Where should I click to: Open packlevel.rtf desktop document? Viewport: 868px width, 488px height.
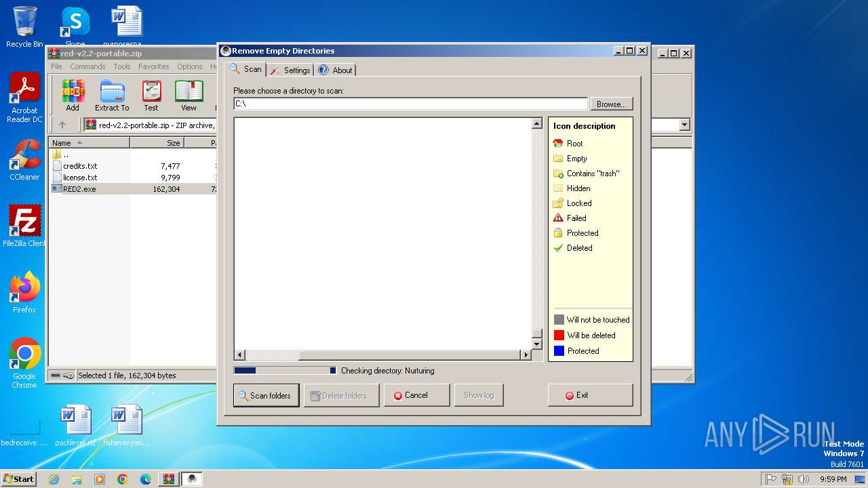(75, 426)
